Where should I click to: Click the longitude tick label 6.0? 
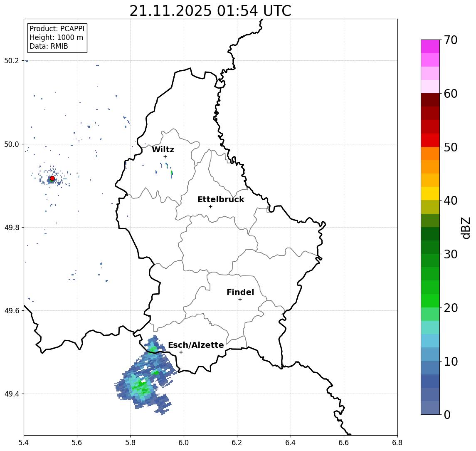pos(184,443)
